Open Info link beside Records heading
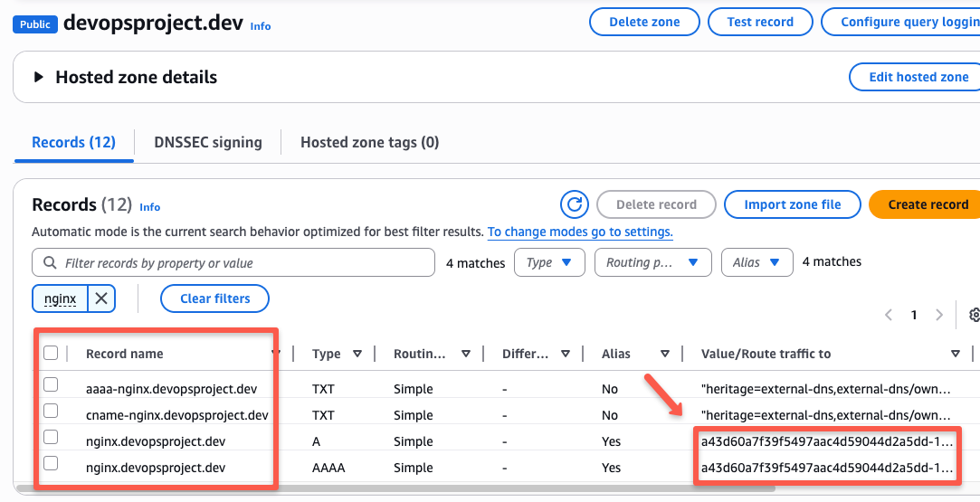980x502 pixels. pos(150,207)
